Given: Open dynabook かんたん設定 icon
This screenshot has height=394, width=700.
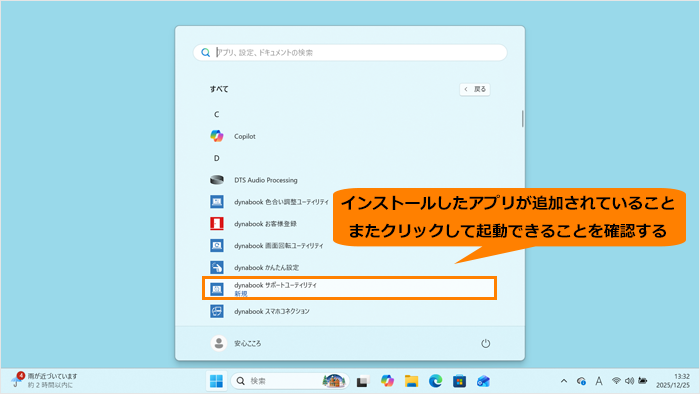Looking at the screenshot, I should click(217, 267).
